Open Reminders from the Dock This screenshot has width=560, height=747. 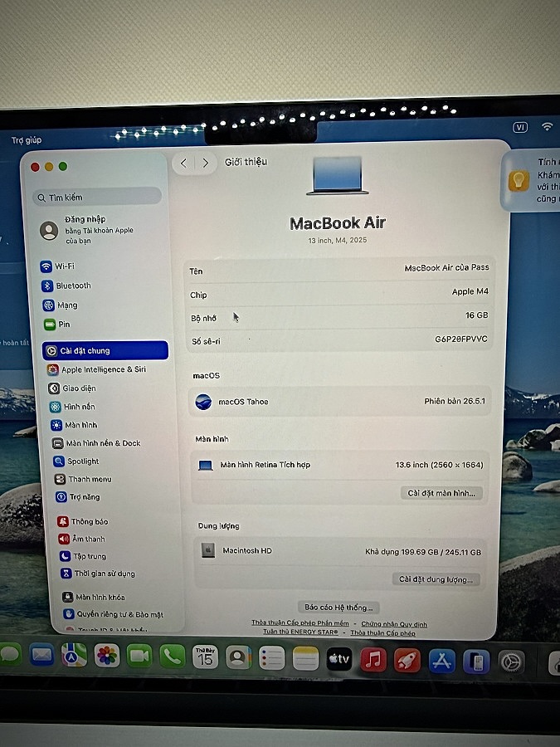tap(271, 658)
